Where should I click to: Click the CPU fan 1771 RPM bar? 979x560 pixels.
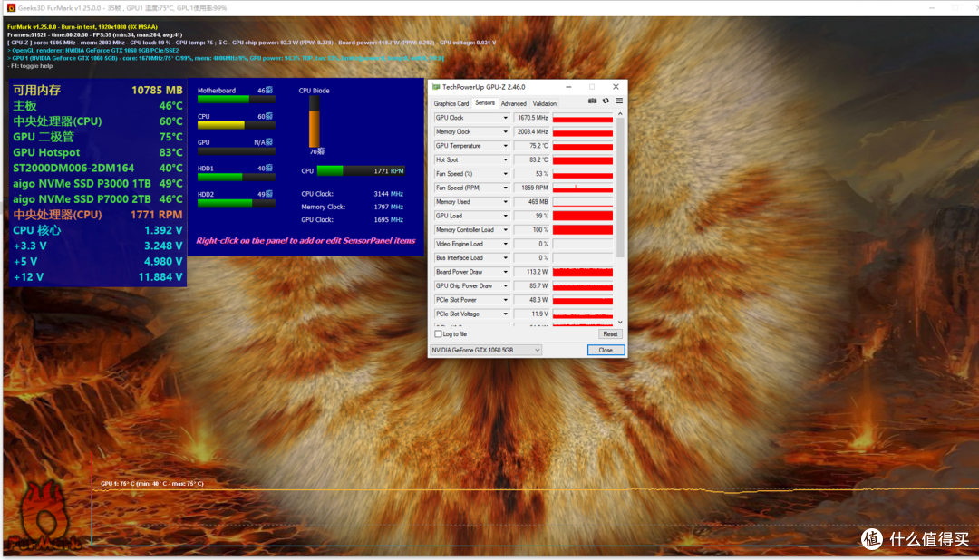[x=361, y=170]
